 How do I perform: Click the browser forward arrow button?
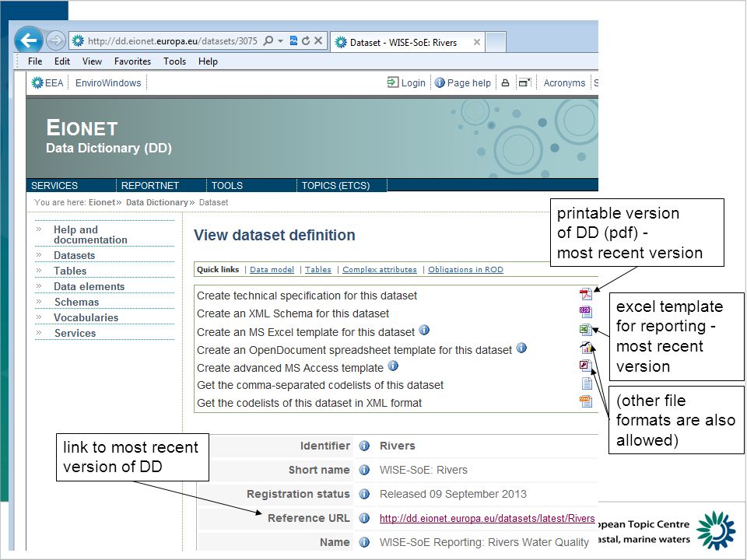coord(56,41)
